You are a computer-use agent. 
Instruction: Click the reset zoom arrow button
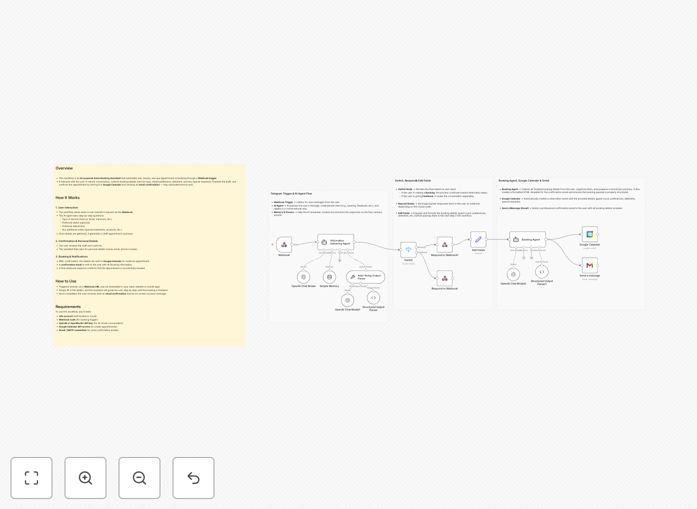tap(193, 478)
